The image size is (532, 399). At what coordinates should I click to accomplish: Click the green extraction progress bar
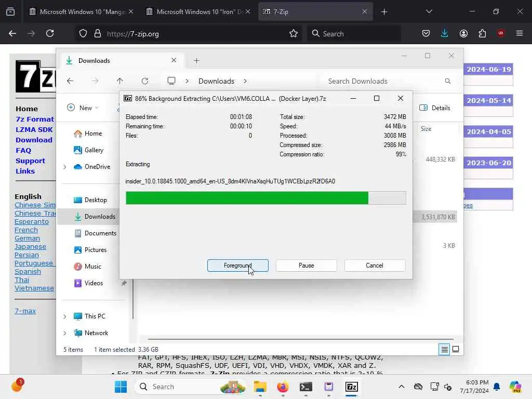(265, 198)
